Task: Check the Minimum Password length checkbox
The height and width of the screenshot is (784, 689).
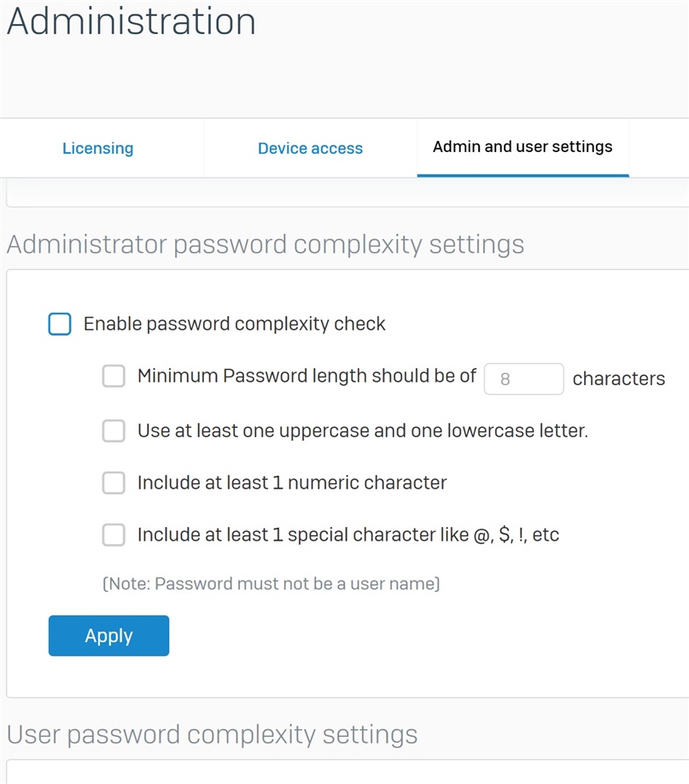Action: click(114, 376)
